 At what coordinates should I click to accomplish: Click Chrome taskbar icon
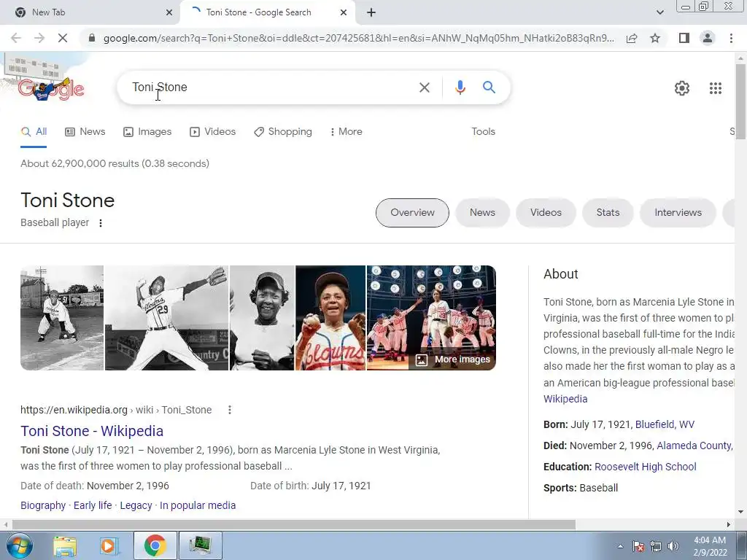[x=155, y=545]
